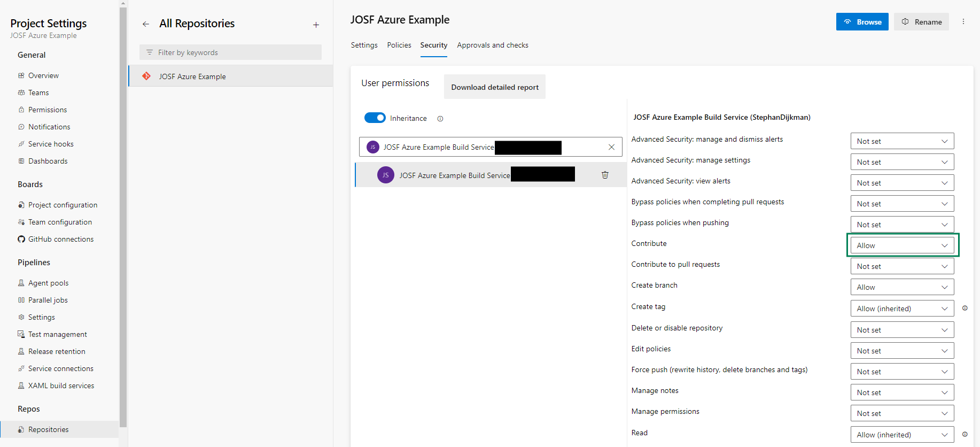Open the Bypass policies when pushing dropdown
This screenshot has width=980, height=447.
pos(902,225)
